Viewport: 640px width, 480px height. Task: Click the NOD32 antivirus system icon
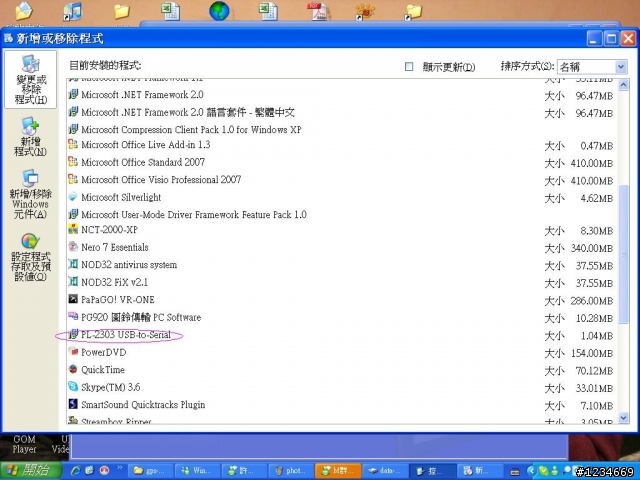point(73,264)
